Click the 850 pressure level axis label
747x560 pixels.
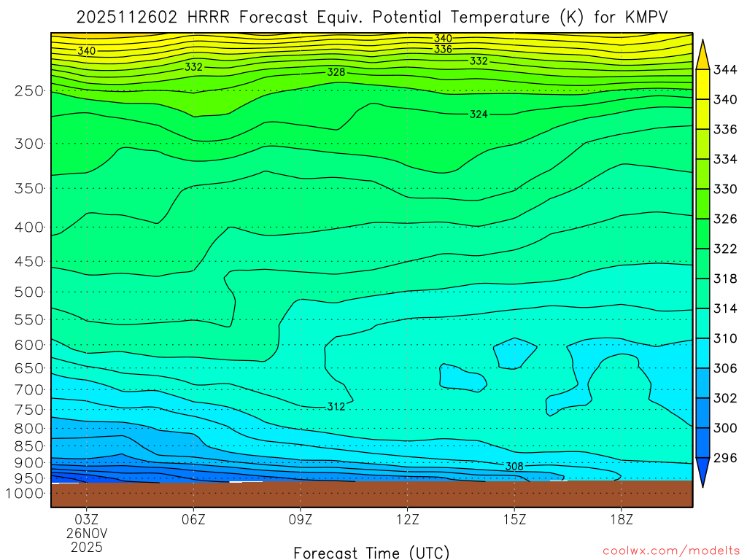coord(29,446)
